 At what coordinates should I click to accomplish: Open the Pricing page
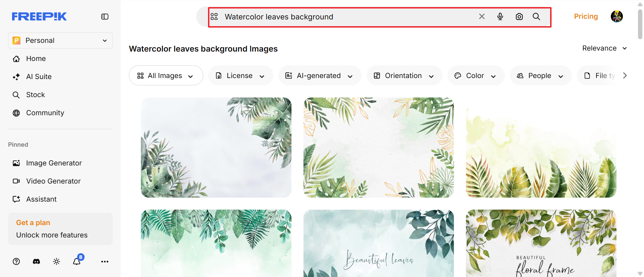586,16
